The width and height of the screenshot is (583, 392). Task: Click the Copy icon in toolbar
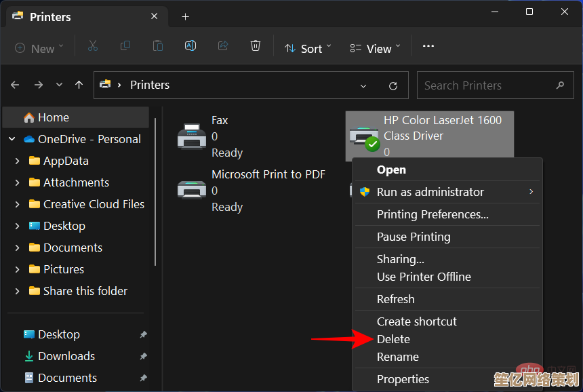click(x=125, y=46)
